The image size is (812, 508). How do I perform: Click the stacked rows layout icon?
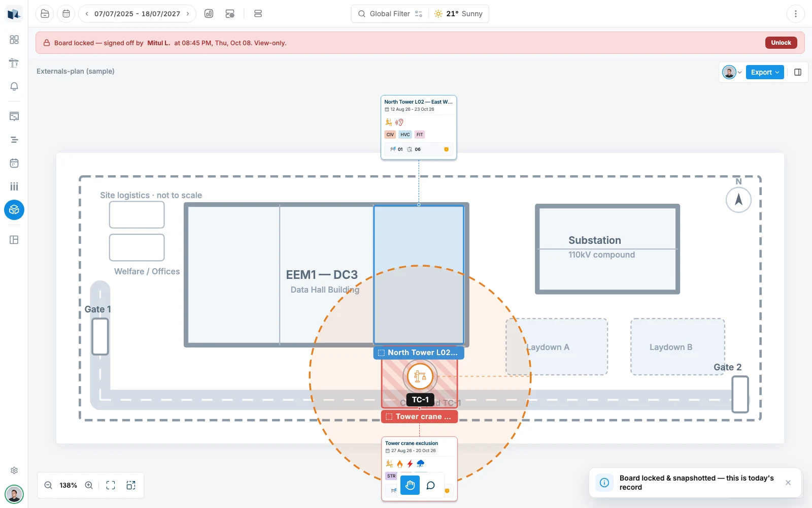coord(258,14)
